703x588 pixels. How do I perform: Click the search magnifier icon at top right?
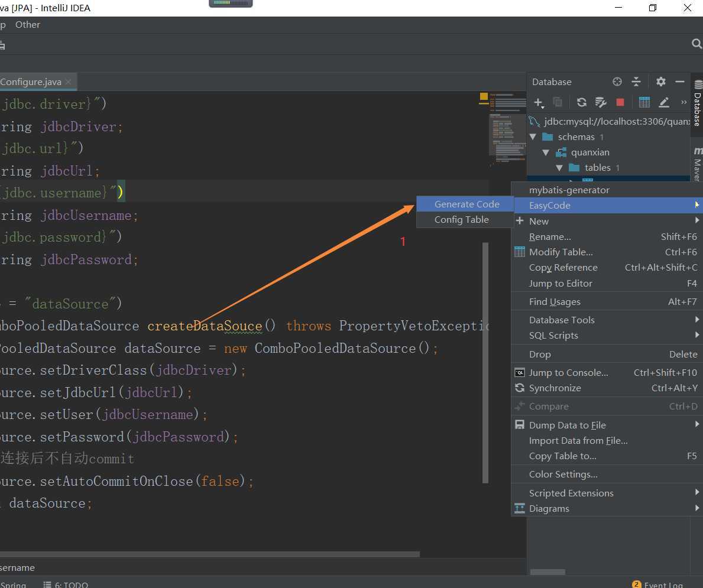coord(696,44)
